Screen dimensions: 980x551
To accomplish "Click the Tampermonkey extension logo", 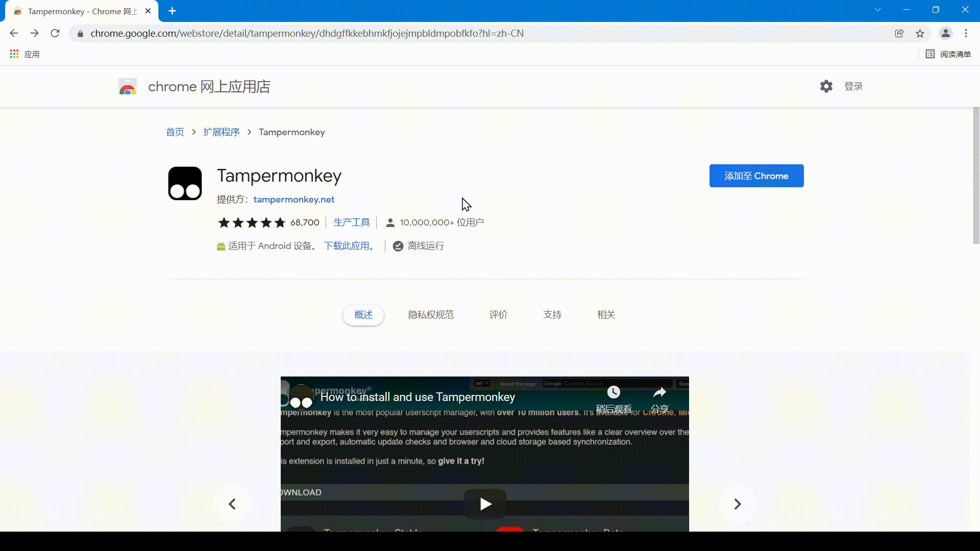I will pyautogui.click(x=185, y=184).
